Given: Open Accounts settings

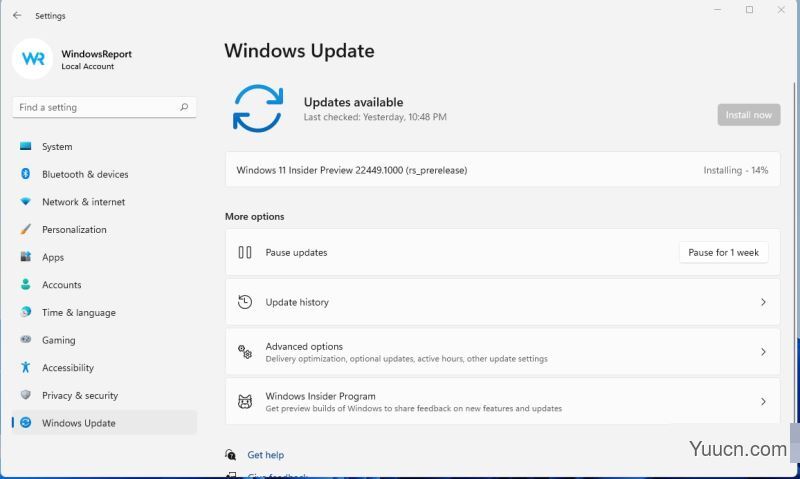Looking at the screenshot, I should [x=104, y=284].
